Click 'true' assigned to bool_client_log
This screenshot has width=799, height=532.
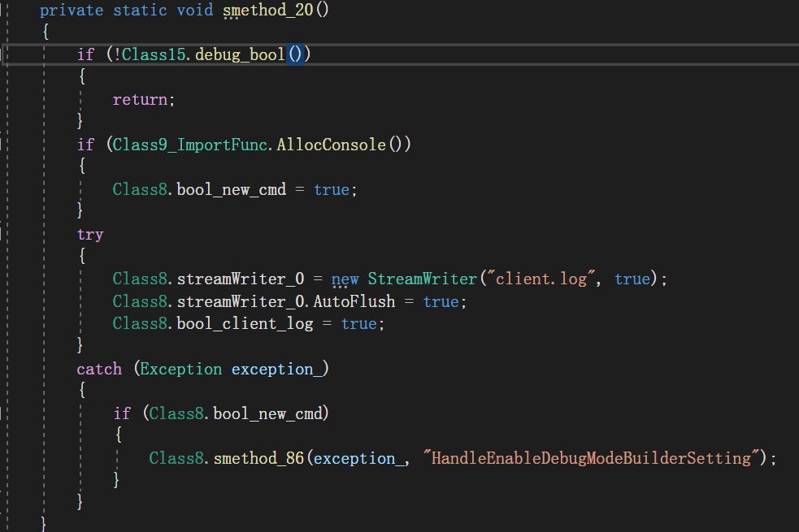[359, 324]
